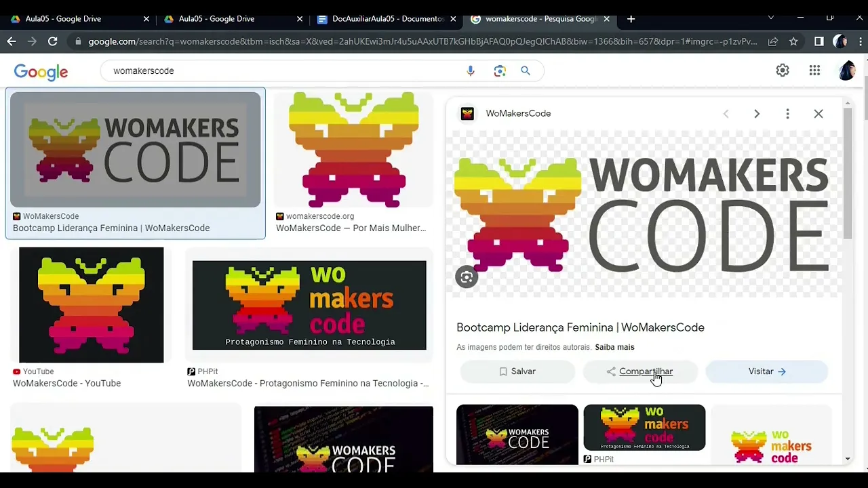
Task: Open the womakerscode.org butterfly thumbnail
Action: [353, 149]
